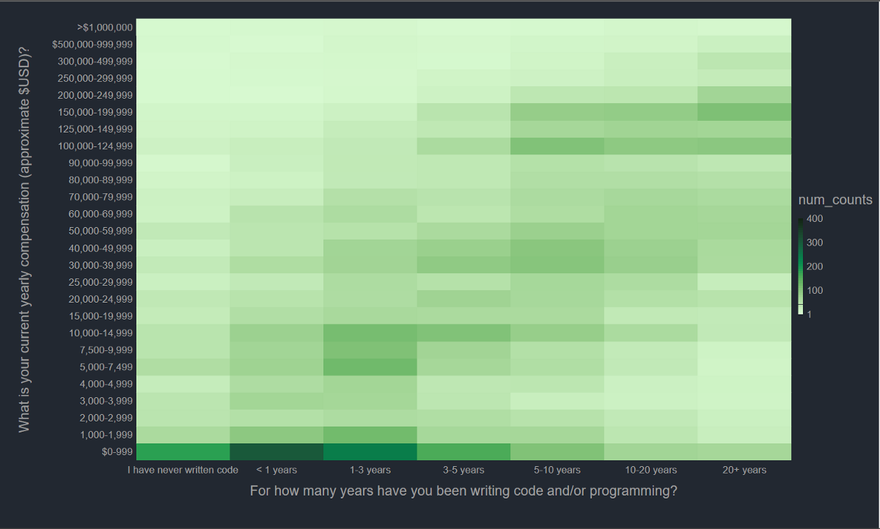Click the '>$1,000,000' y-axis label
Image resolution: width=880 pixels, height=529 pixels.
tap(104, 27)
